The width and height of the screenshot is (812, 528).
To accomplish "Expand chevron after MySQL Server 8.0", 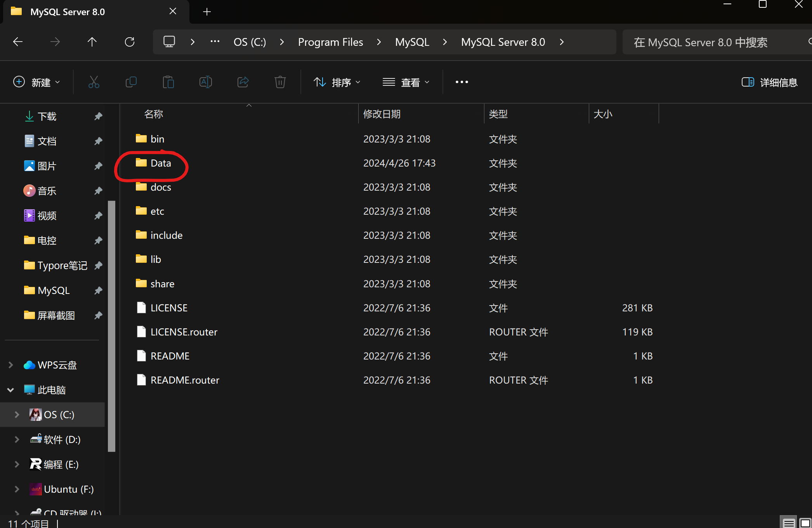I will click(x=561, y=42).
